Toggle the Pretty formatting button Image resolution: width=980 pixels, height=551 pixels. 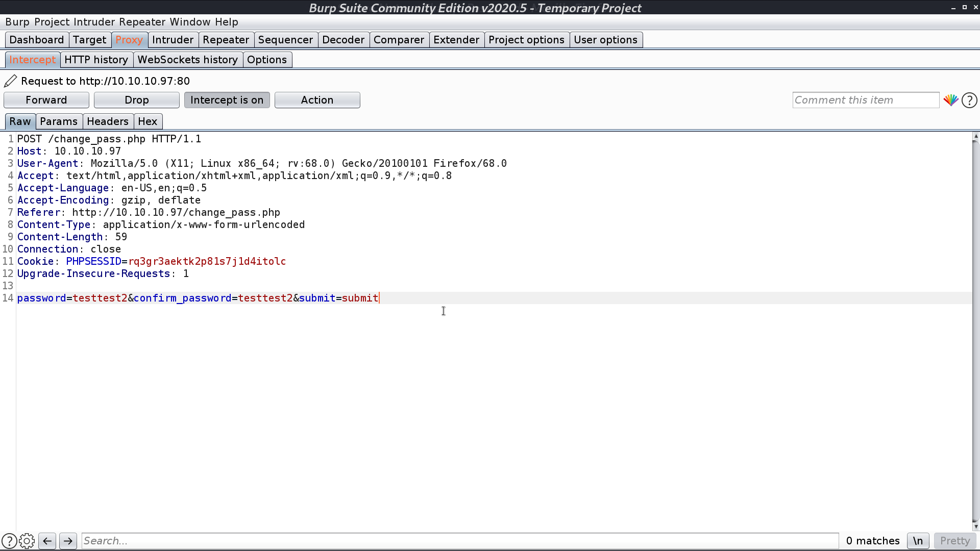(954, 541)
